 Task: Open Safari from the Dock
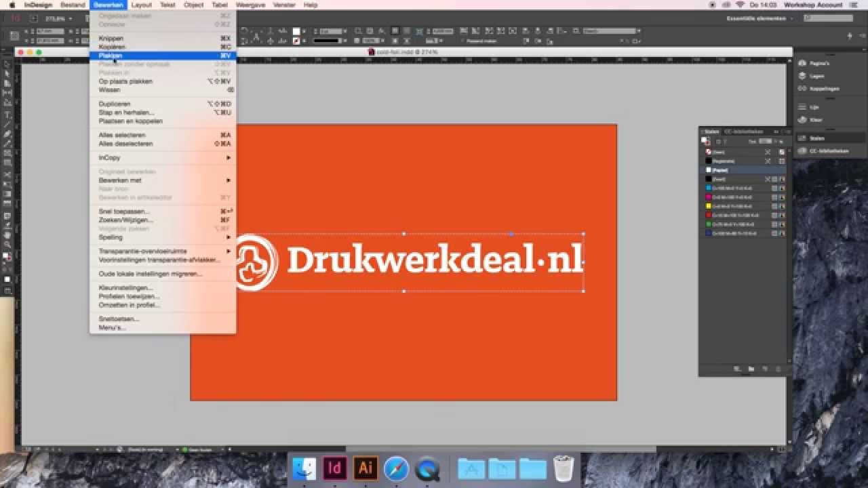[397, 468]
